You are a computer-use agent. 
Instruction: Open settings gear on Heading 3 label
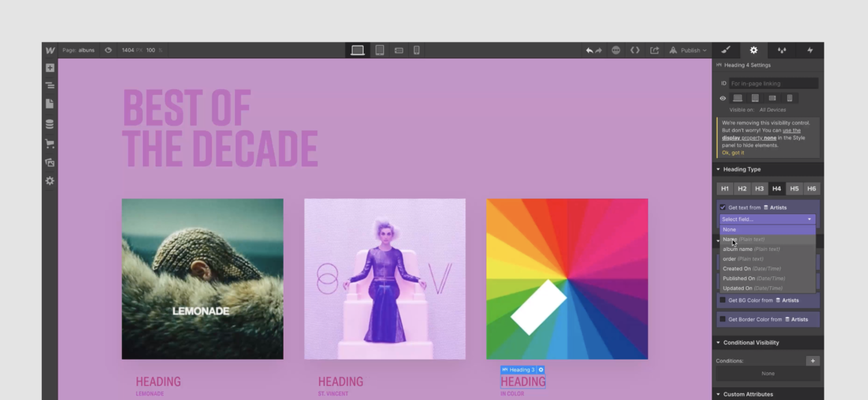point(541,369)
